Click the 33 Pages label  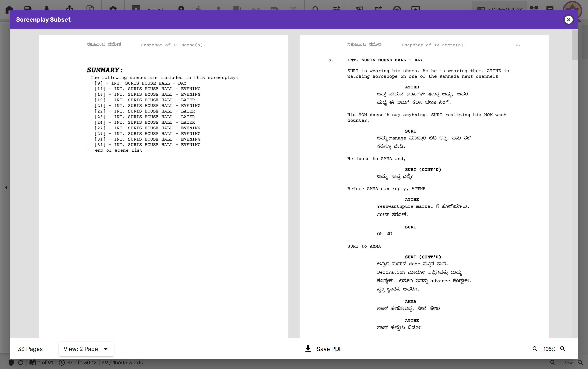30,349
